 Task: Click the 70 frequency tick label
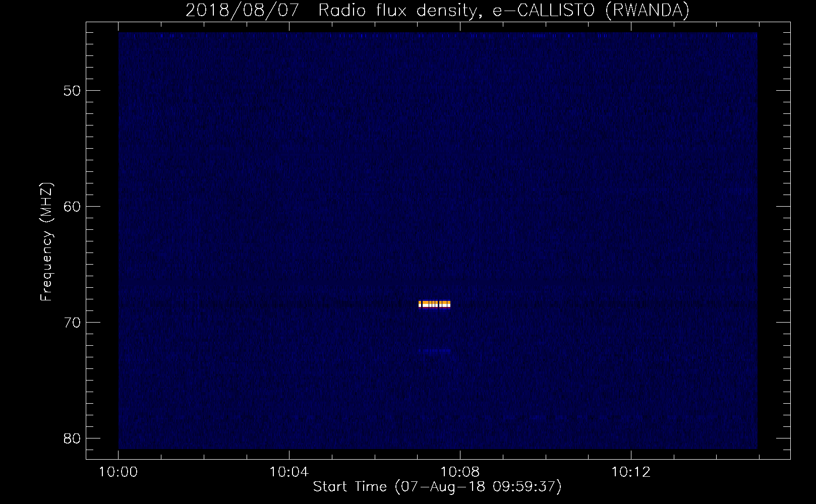(72, 323)
